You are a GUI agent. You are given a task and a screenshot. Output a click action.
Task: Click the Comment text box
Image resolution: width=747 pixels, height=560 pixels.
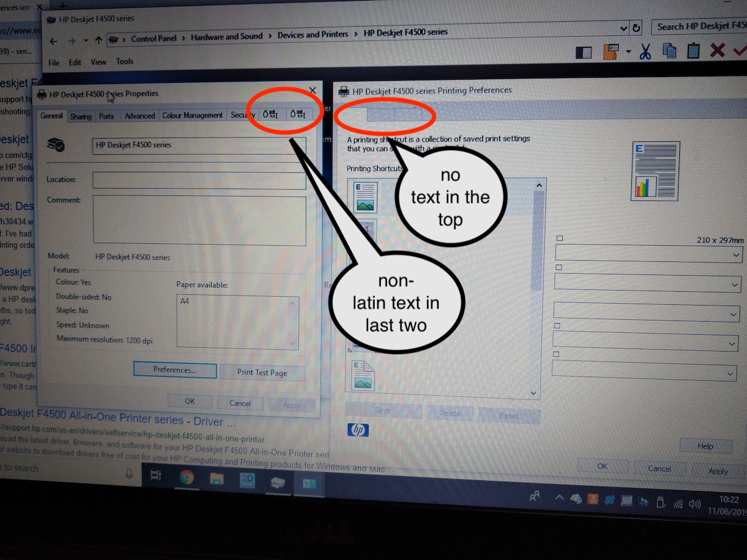click(199, 220)
